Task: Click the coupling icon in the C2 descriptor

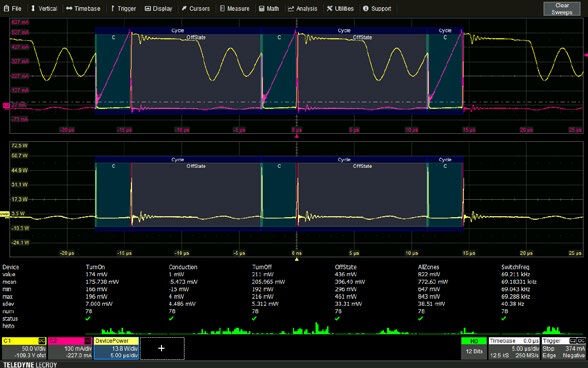Action: point(88,341)
